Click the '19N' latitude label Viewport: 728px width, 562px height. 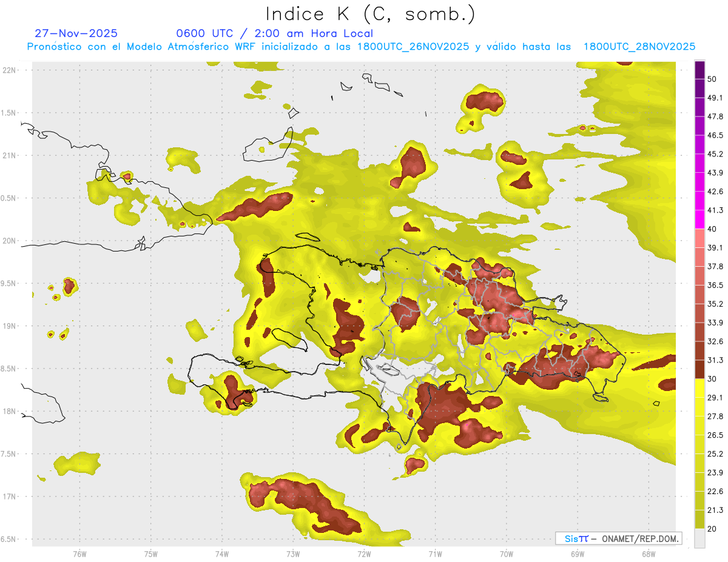[10, 326]
